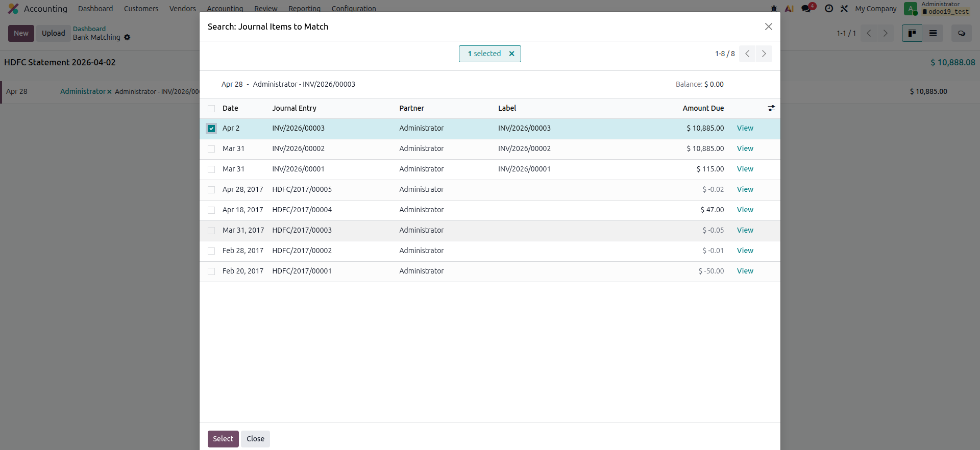View the HDFC/2017/00002 journal item
The height and width of the screenshot is (450, 980).
[x=745, y=251]
